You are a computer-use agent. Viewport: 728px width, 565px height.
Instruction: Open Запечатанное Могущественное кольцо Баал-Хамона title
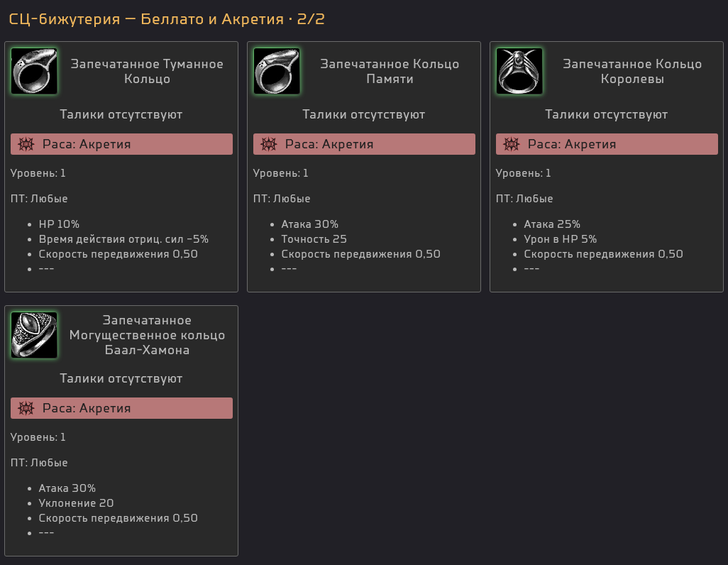click(x=147, y=335)
